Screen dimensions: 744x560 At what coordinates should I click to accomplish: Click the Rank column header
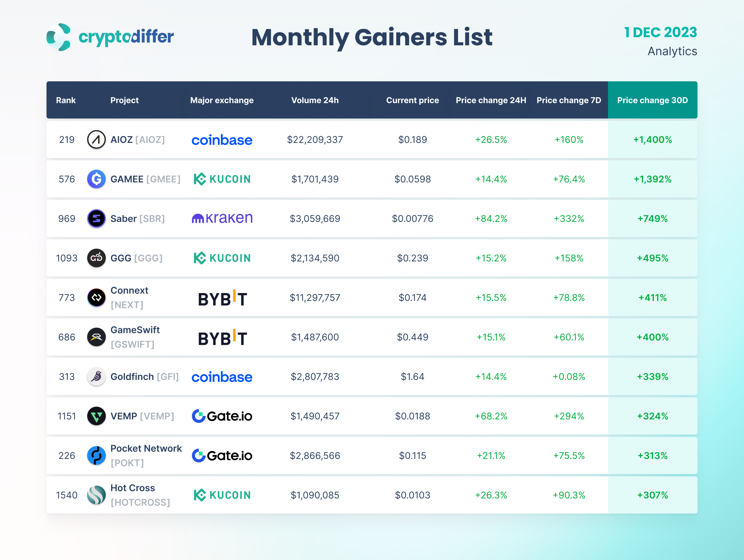coord(66,100)
